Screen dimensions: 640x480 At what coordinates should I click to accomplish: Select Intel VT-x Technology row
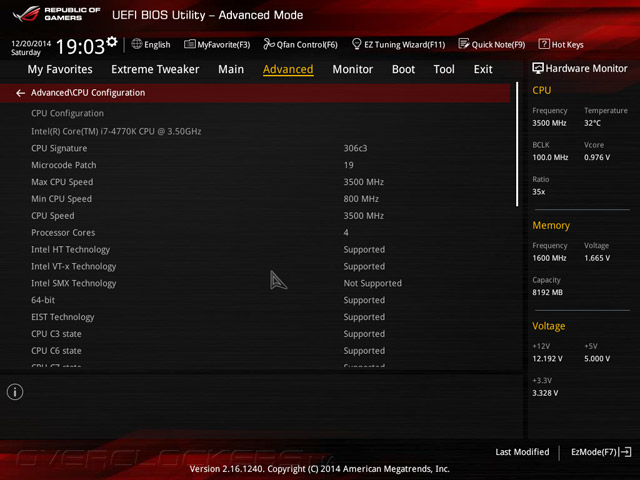click(255, 266)
